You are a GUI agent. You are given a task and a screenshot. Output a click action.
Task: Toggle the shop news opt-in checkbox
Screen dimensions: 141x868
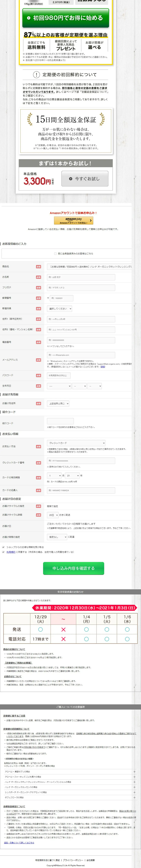(x=3, y=547)
